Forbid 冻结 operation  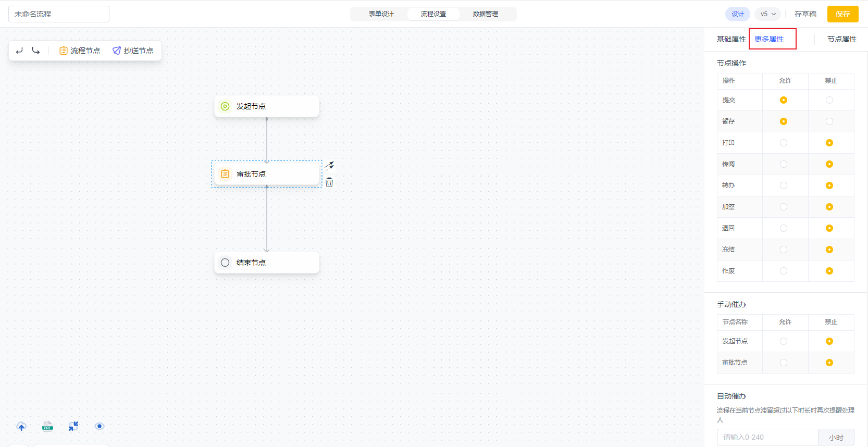point(829,250)
